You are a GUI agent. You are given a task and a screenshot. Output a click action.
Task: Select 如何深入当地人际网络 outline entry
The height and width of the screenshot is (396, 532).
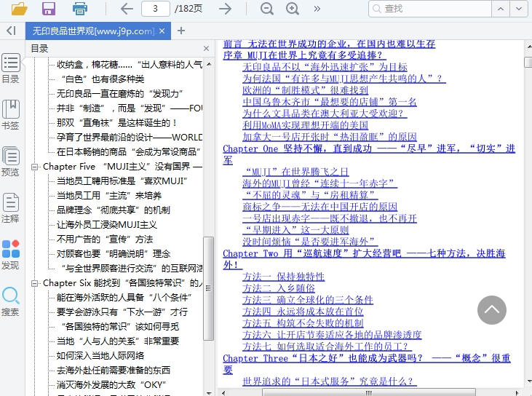tap(100, 356)
